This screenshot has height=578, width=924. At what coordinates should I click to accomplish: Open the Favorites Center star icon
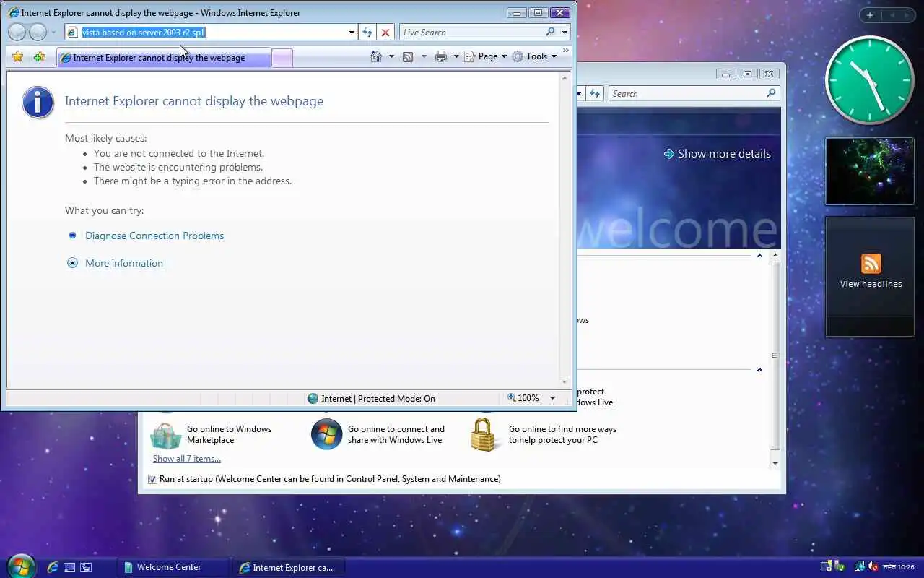click(x=18, y=56)
